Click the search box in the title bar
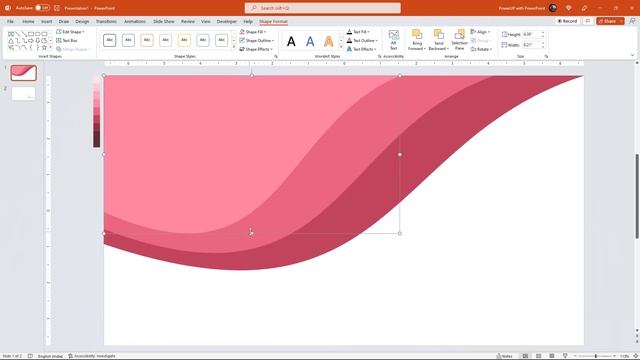Image resolution: width=640 pixels, height=360 pixels. (322, 8)
